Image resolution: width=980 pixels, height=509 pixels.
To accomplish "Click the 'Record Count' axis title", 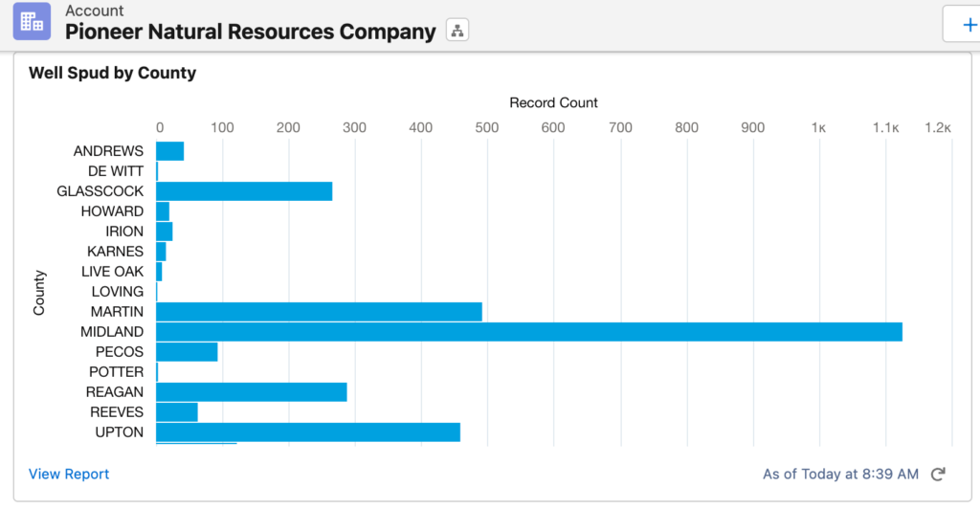I will pos(553,102).
